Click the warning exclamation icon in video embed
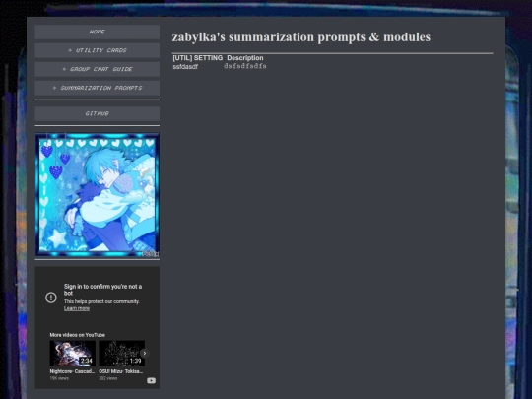 (51, 298)
